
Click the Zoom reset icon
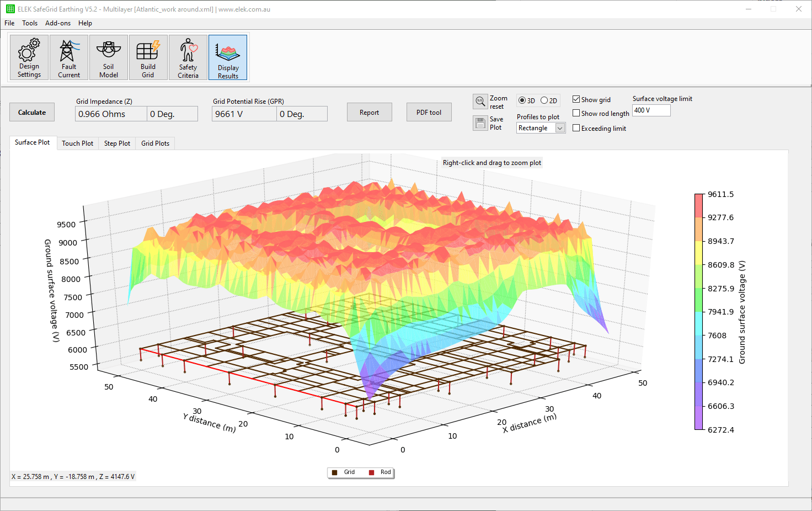tap(479, 101)
